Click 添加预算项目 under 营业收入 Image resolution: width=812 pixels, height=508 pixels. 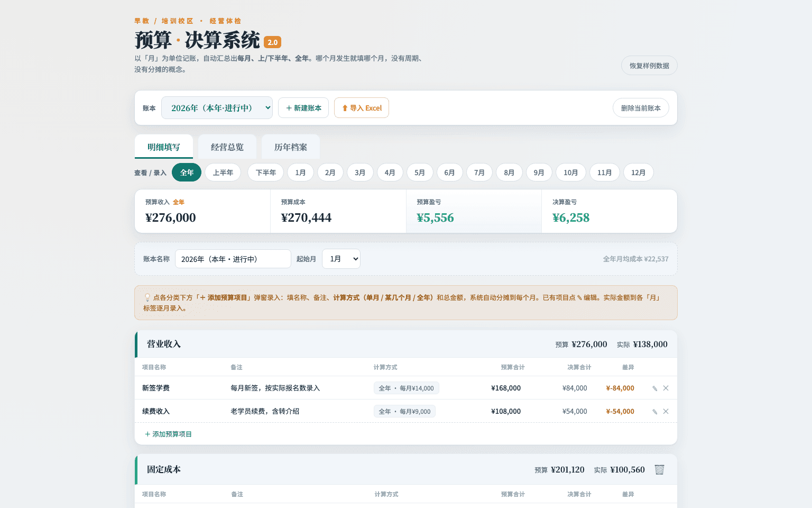click(x=168, y=434)
